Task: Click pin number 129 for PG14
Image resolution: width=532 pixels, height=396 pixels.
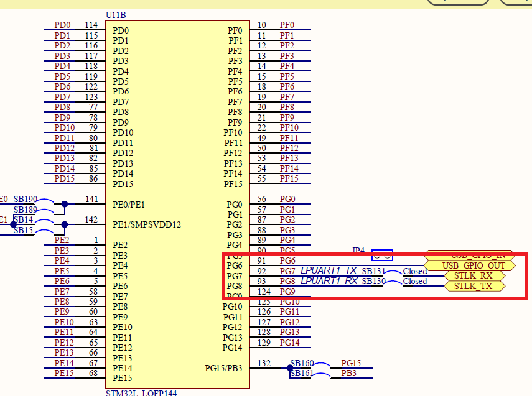Action: point(264,343)
